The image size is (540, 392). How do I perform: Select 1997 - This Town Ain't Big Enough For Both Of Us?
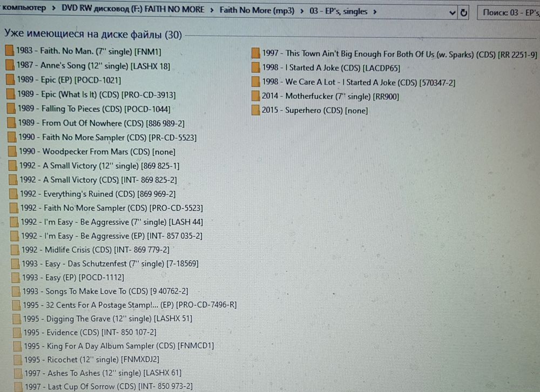399,54
